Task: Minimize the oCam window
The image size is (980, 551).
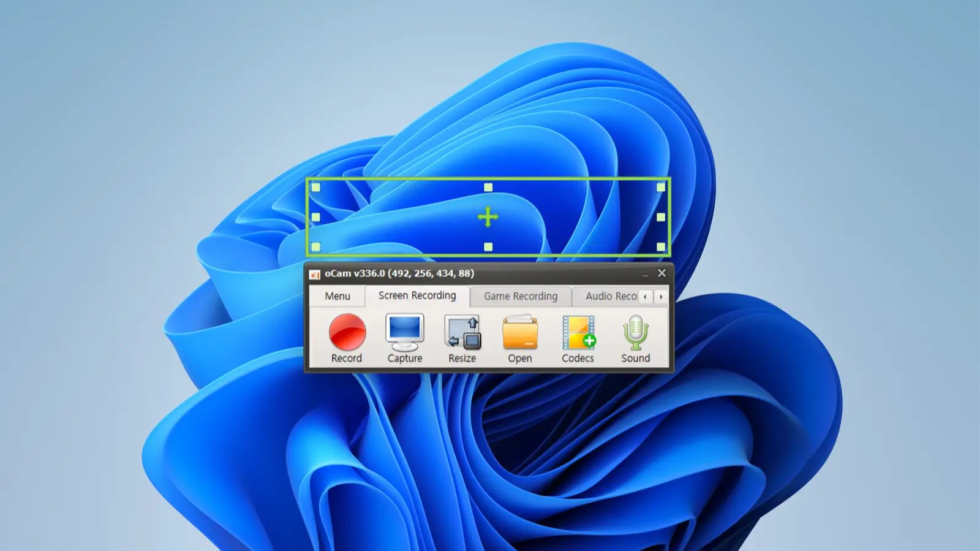Action: click(645, 274)
